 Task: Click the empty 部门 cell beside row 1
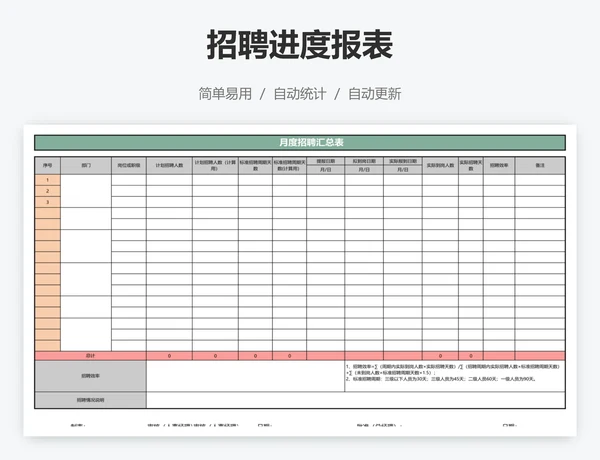tap(86, 191)
